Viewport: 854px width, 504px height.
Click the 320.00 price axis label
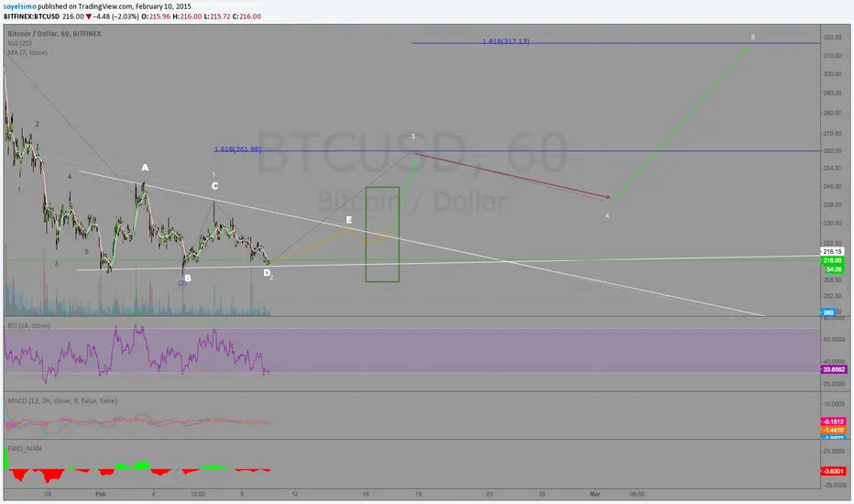pos(832,38)
